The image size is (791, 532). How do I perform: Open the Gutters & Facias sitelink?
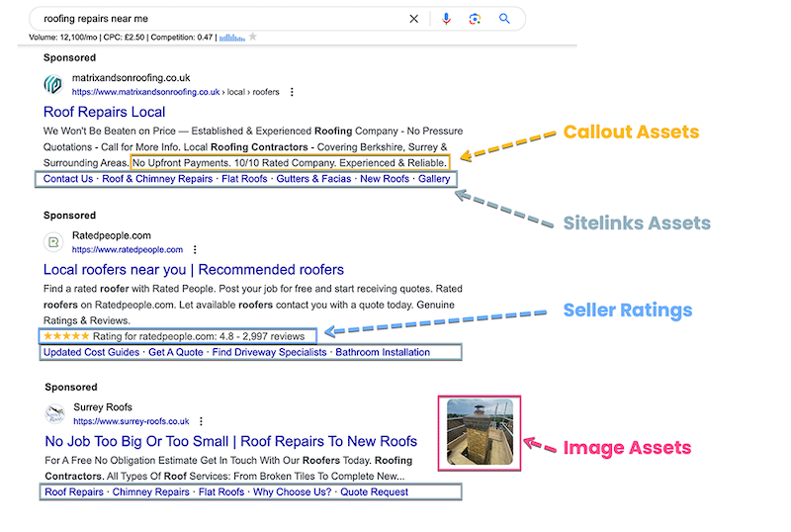pos(313,179)
